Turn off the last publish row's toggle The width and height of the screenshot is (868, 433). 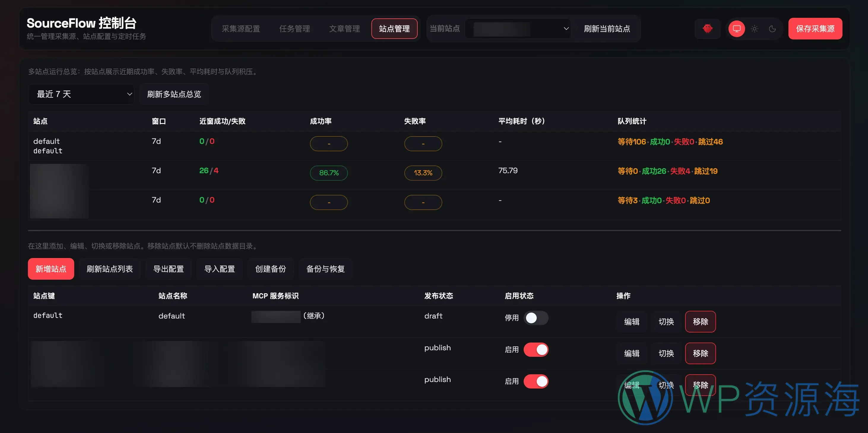coord(536,381)
